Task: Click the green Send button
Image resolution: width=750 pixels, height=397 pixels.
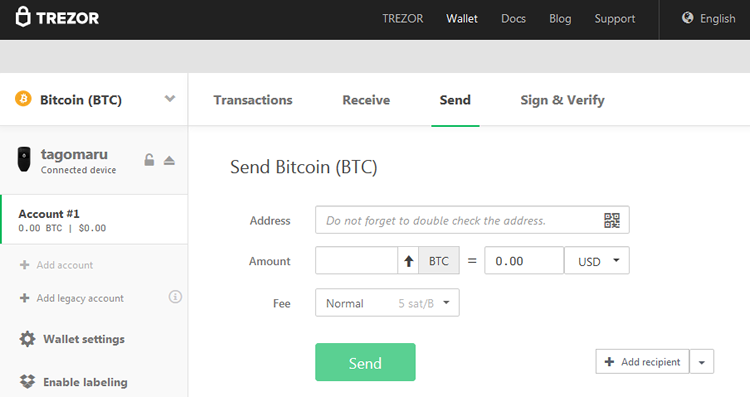Action: pos(365,362)
